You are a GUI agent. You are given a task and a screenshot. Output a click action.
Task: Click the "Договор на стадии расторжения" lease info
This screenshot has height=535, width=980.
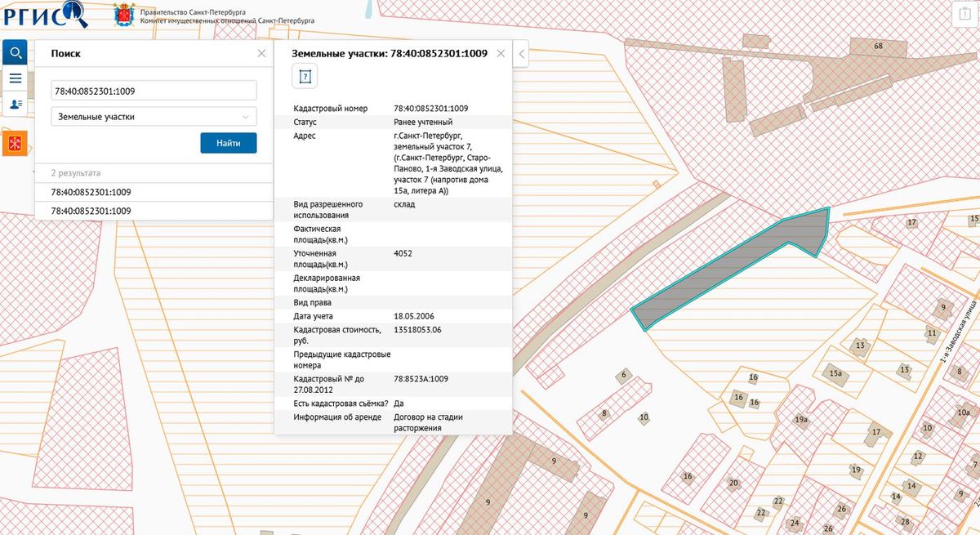pyautogui.click(x=428, y=422)
